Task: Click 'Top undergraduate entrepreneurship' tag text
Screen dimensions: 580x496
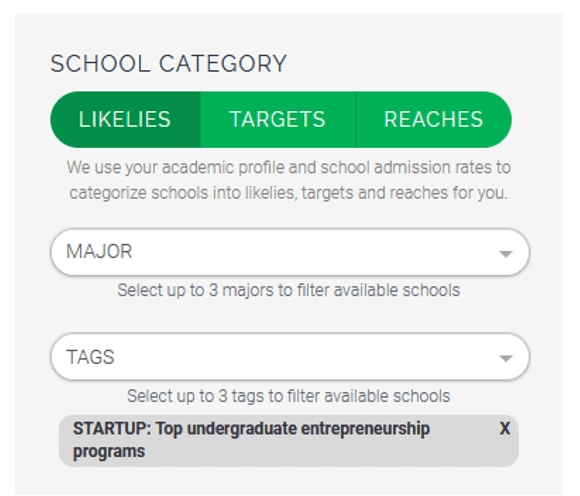Action: (293, 429)
